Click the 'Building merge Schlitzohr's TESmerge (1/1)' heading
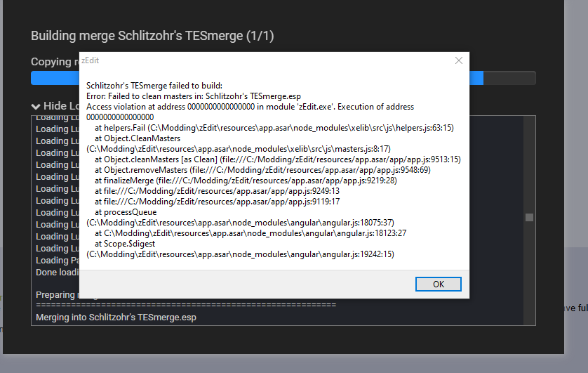Image resolution: width=588 pixels, height=373 pixels. tap(152, 36)
